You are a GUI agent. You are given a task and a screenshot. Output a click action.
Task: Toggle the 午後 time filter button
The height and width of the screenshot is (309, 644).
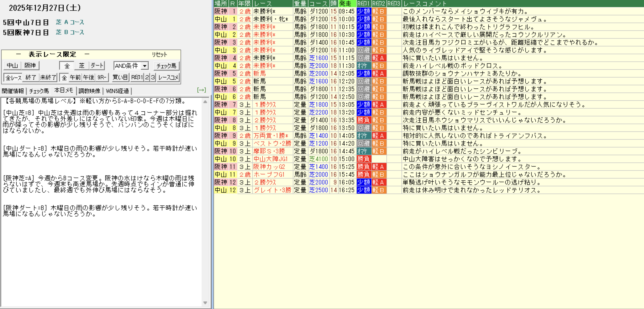tap(89, 77)
